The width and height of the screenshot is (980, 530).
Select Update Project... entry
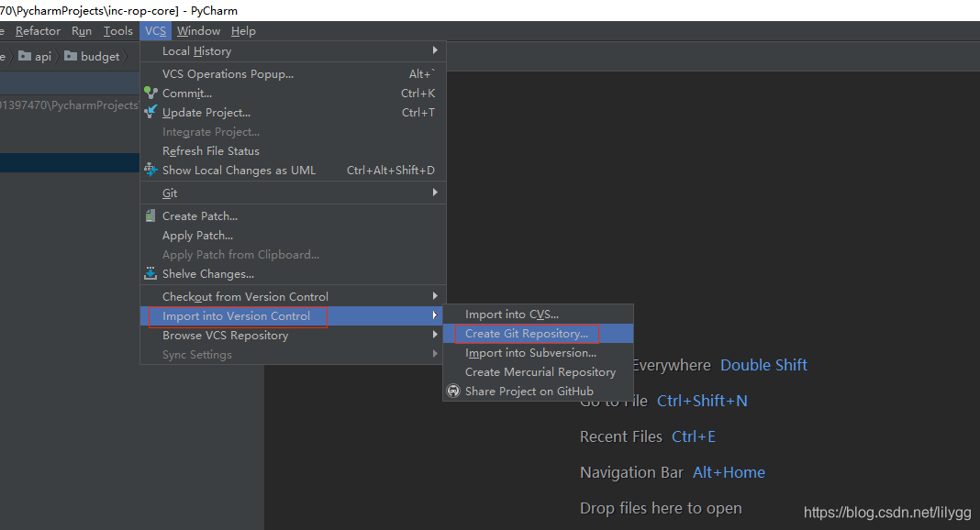point(293,113)
